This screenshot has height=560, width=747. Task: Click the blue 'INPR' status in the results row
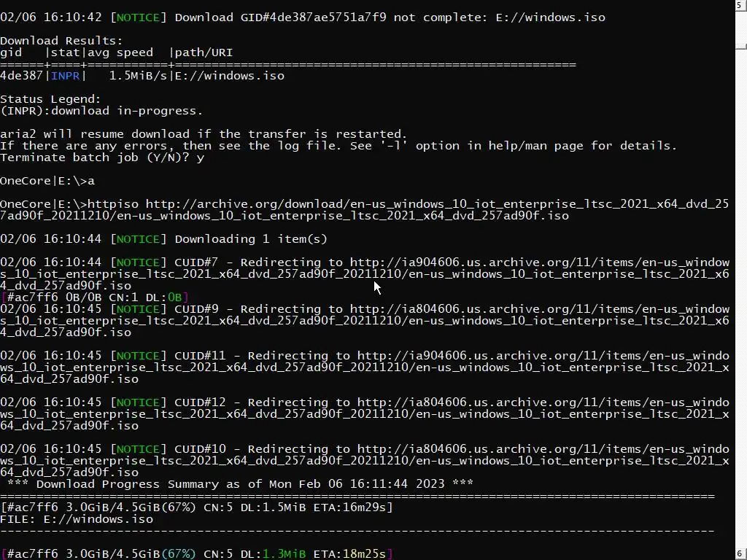(65, 76)
